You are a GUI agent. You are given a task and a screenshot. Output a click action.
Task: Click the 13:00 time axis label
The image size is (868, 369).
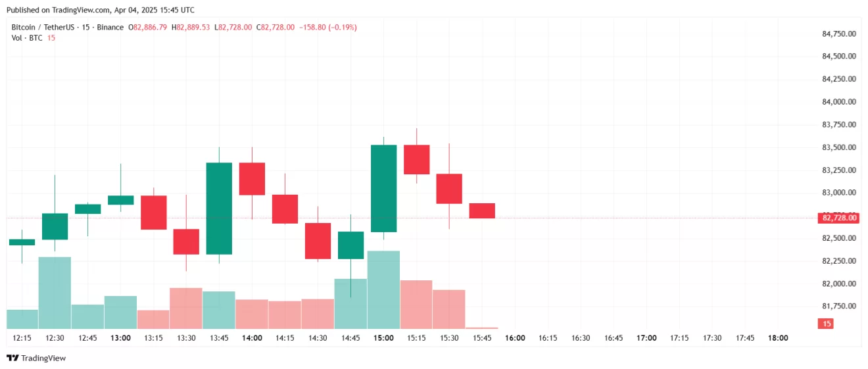tap(120, 338)
